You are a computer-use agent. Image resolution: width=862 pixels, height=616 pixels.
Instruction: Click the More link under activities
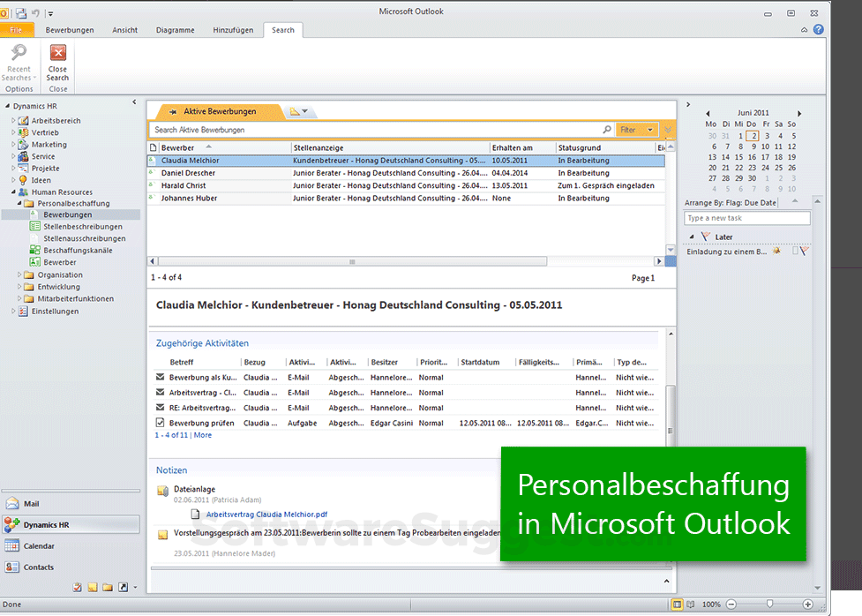[203, 435]
